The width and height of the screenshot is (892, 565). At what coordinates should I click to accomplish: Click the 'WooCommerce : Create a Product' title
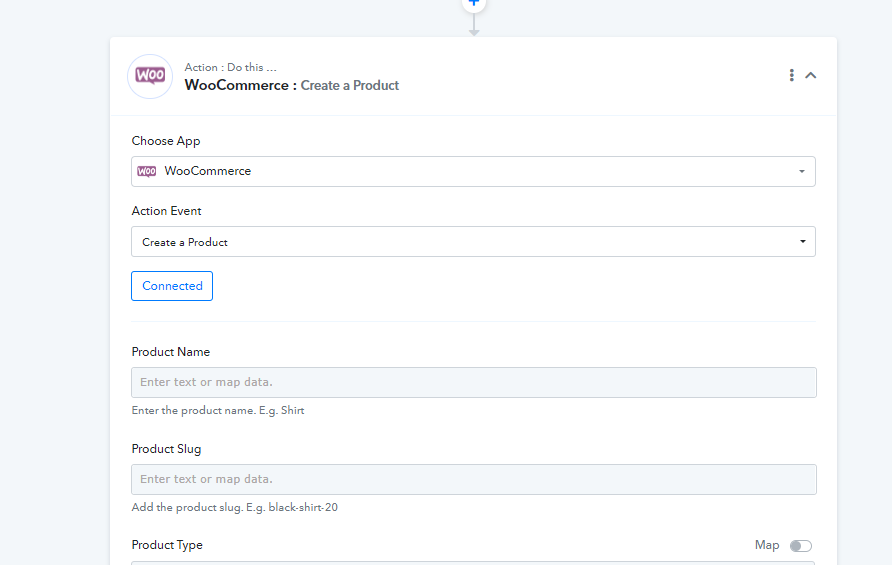click(x=292, y=85)
